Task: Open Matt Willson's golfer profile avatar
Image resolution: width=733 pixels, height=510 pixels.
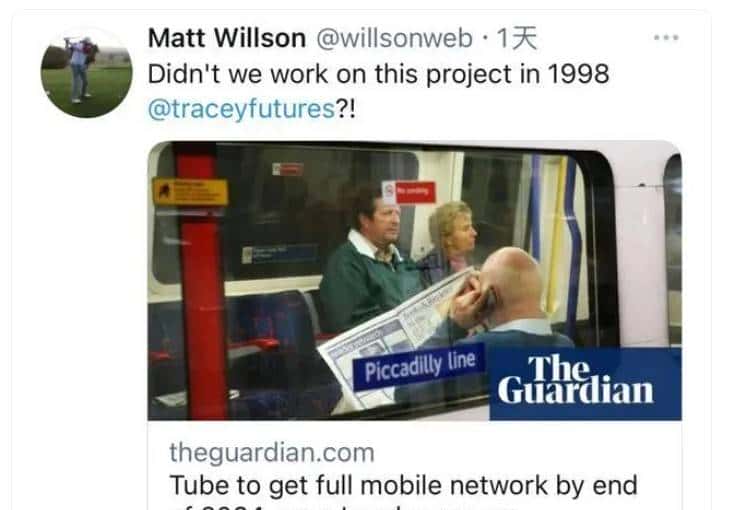Action: click(x=86, y=72)
